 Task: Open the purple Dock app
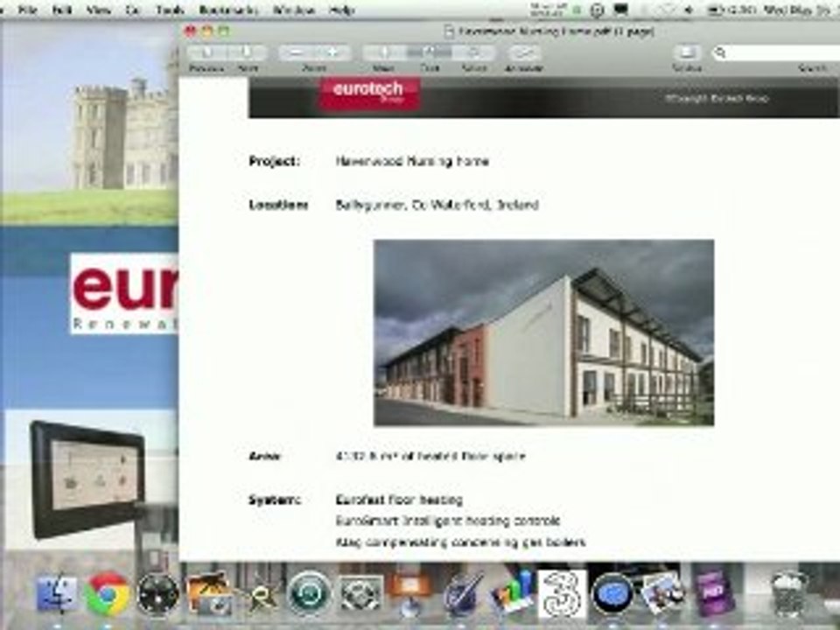(713, 592)
